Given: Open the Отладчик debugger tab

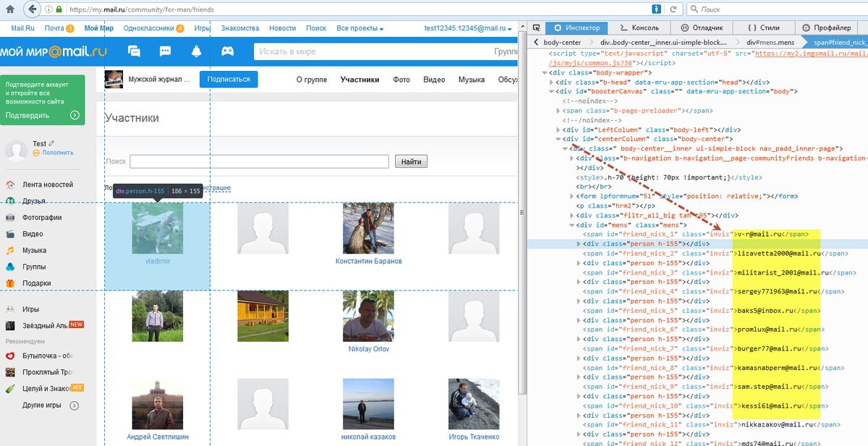Looking at the screenshot, I should point(702,28).
